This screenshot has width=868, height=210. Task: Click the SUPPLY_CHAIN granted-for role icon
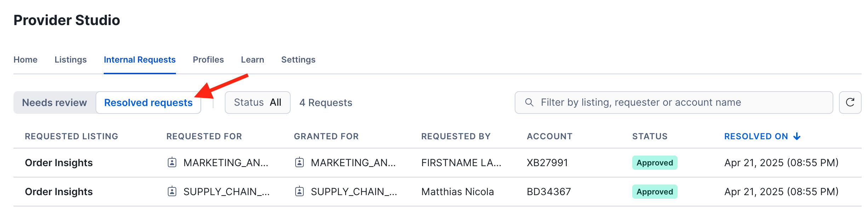coord(299,192)
